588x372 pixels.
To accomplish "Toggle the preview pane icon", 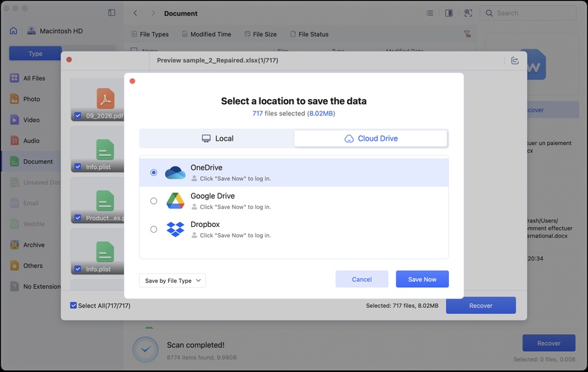I will [449, 13].
